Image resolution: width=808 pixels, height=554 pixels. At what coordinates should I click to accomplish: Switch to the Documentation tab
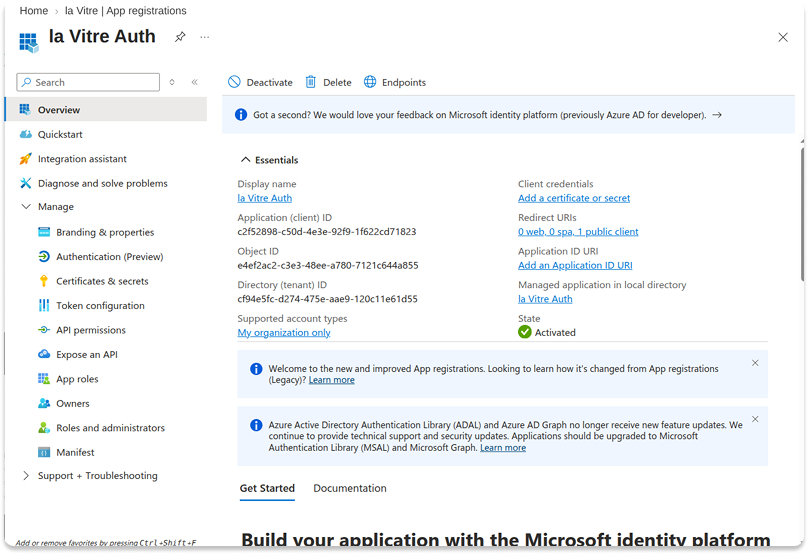(350, 489)
